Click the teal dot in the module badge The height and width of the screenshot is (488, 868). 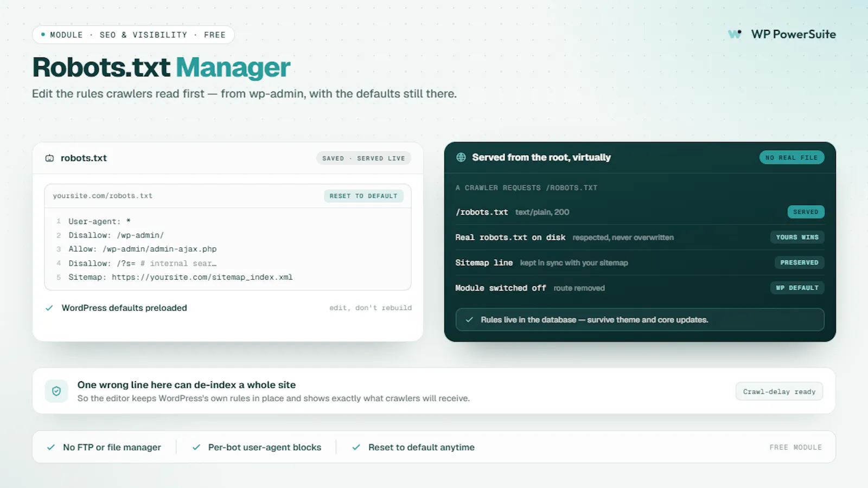pos(43,34)
